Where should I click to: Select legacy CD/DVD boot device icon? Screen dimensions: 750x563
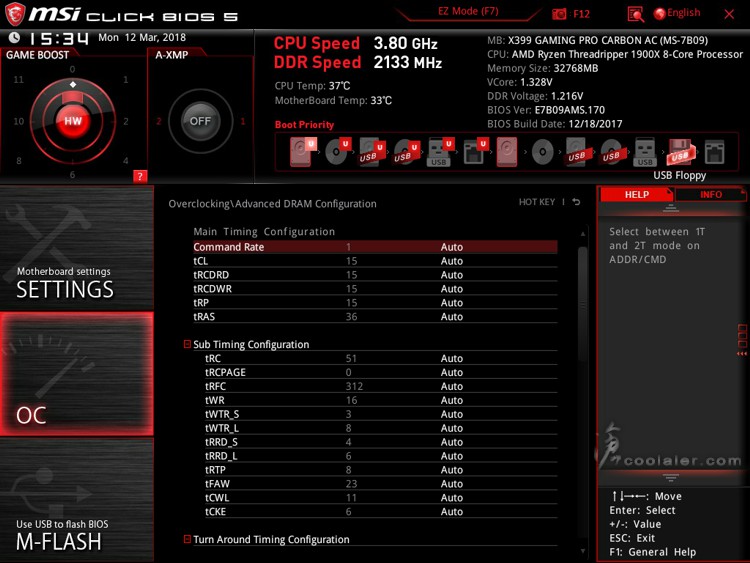tap(542, 152)
